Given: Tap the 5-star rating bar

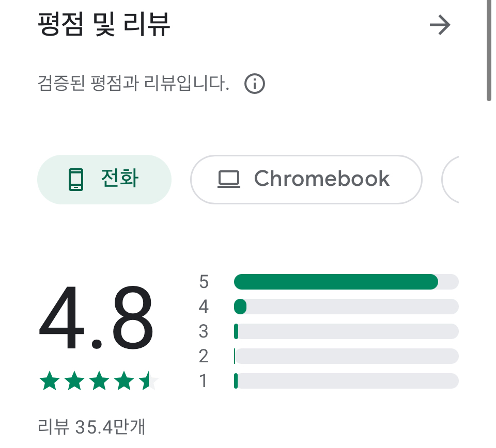Looking at the screenshot, I should click(x=346, y=282).
